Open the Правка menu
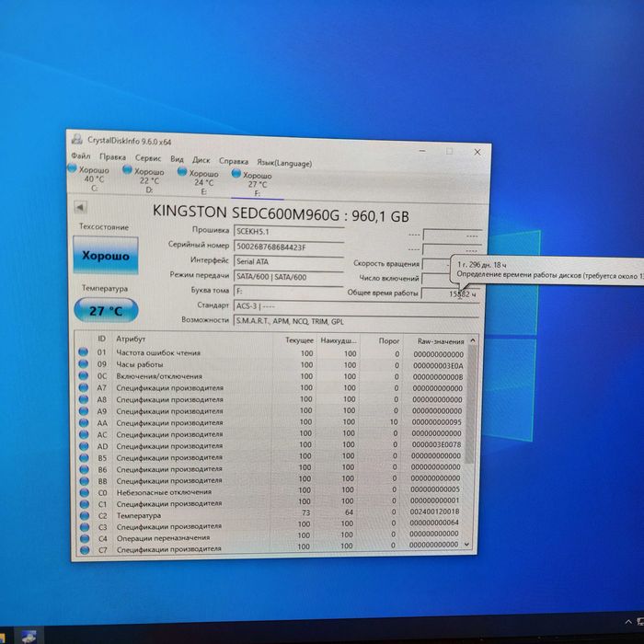644x644 pixels. coord(112,157)
